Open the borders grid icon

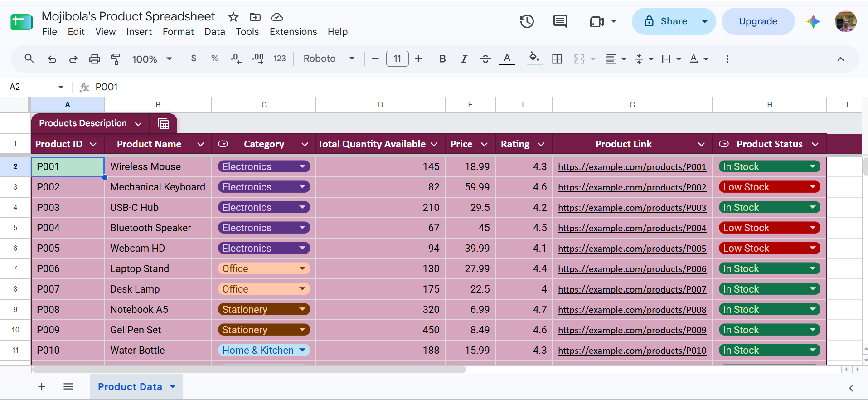[x=557, y=59]
